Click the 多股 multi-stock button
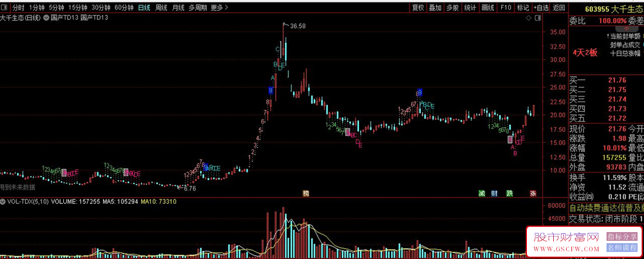 point(452,8)
